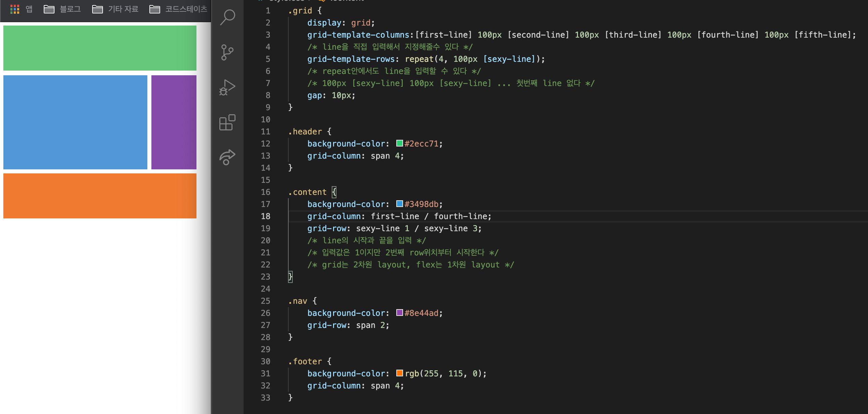Screen dimensions: 868x414
Task: Click the Apps grid icon in bookmarks bar
Action: coord(15,9)
